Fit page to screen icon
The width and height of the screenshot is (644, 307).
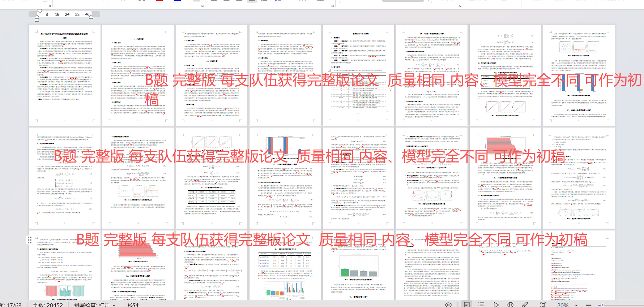543,304
